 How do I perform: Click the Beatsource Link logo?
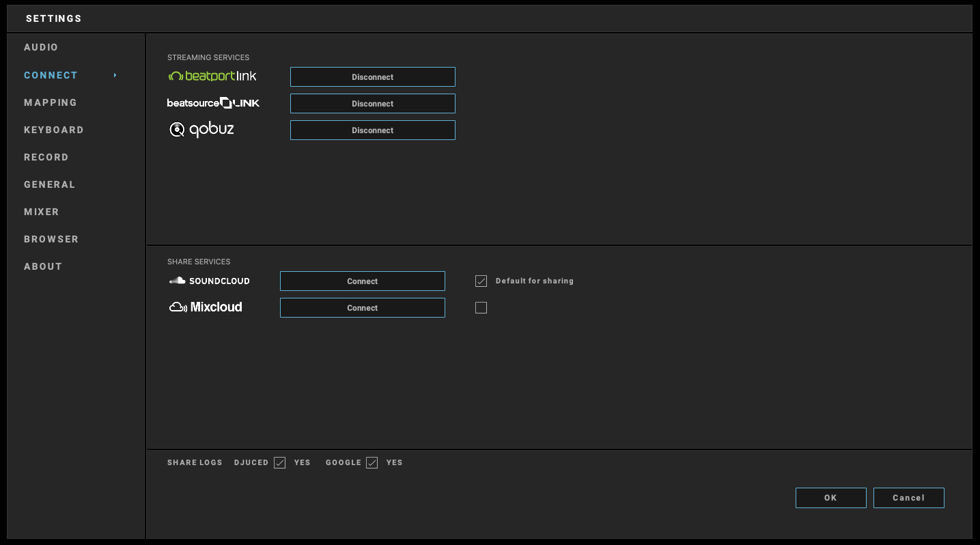(213, 103)
